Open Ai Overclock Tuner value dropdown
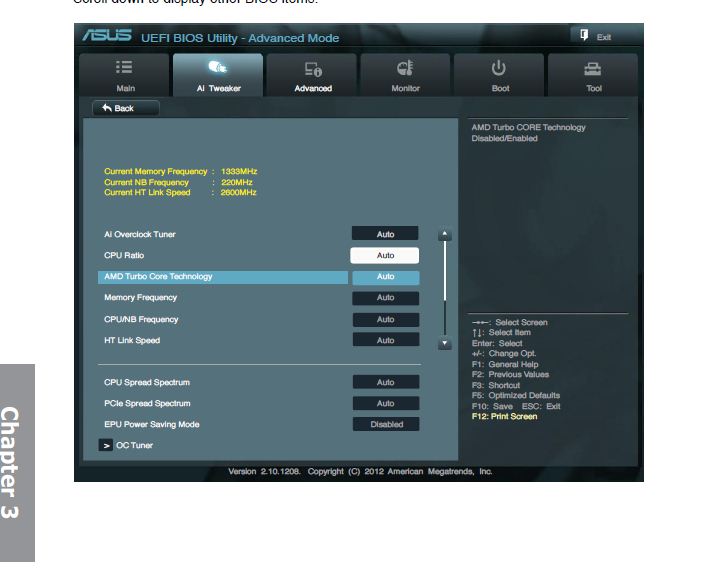 (x=385, y=234)
